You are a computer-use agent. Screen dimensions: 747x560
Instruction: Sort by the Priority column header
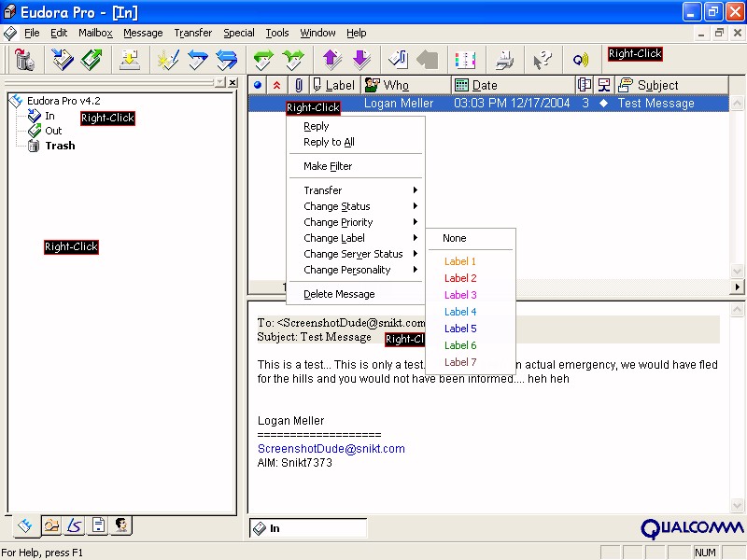pyautogui.click(x=276, y=85)
